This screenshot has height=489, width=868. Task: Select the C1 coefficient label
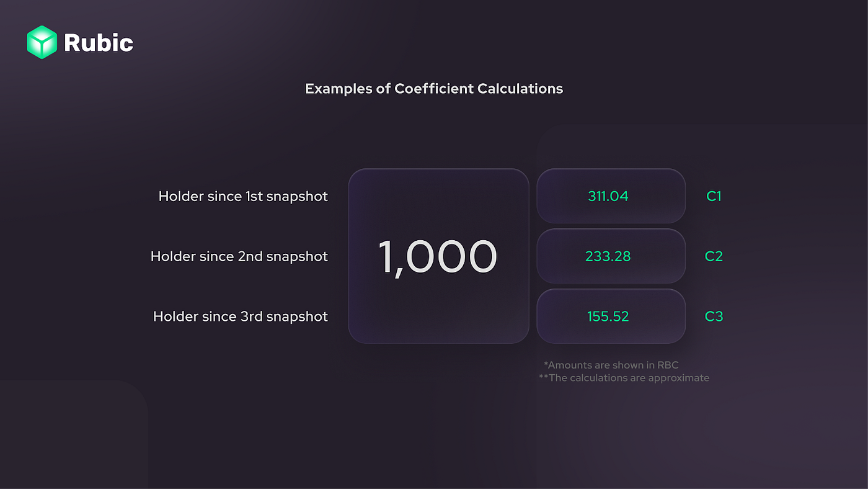click(714, 196)
